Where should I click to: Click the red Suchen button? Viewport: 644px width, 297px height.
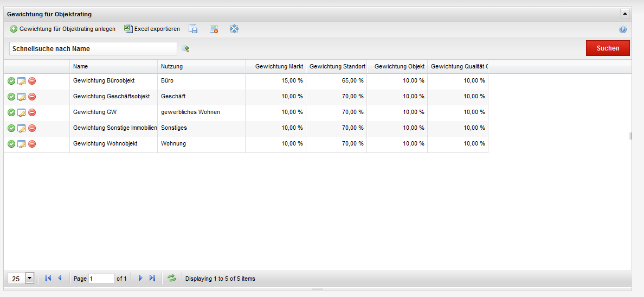tap(608, 48)
